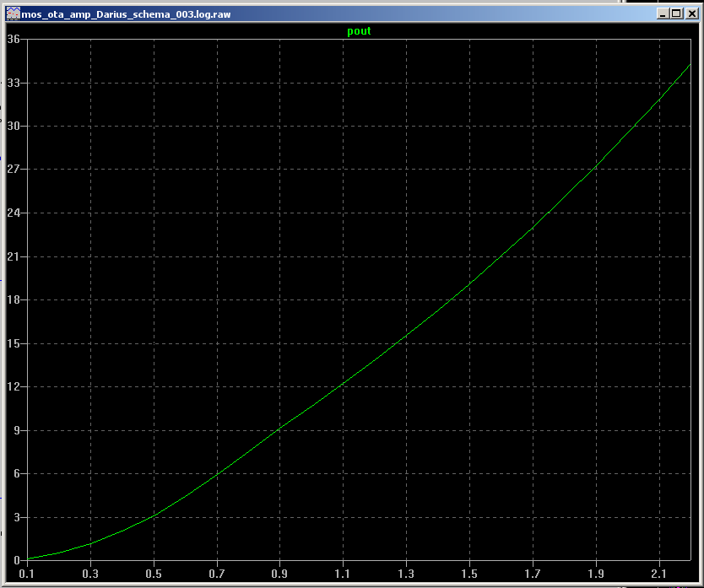The width and height of the screenshot is (704, 588).
Task: Click the y-axis label 21
Action: click(14, 256)
